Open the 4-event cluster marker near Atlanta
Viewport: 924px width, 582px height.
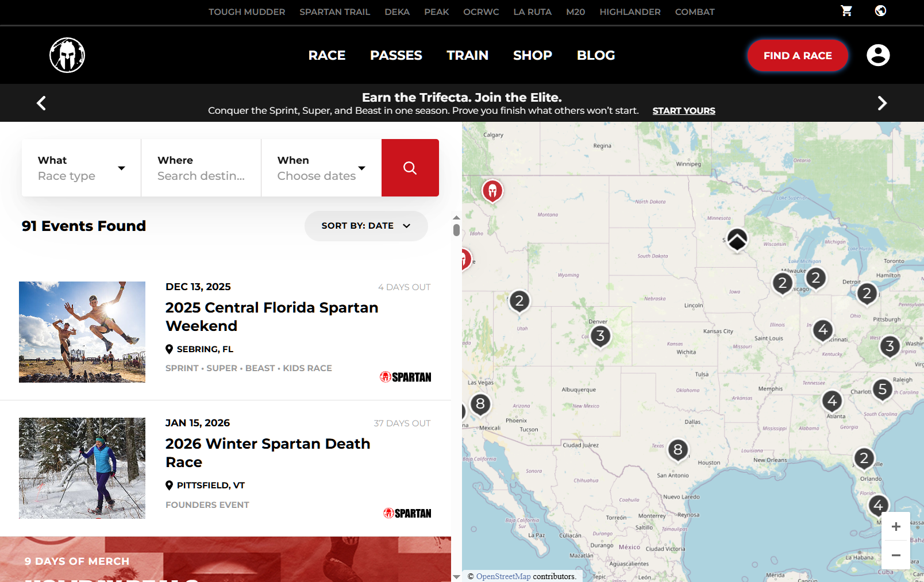pos(832,401)
